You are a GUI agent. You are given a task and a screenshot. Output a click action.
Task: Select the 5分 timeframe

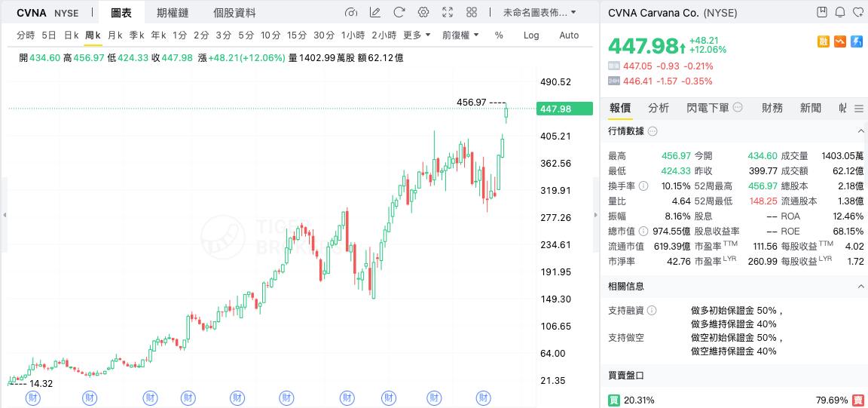(x=245, y=35)
